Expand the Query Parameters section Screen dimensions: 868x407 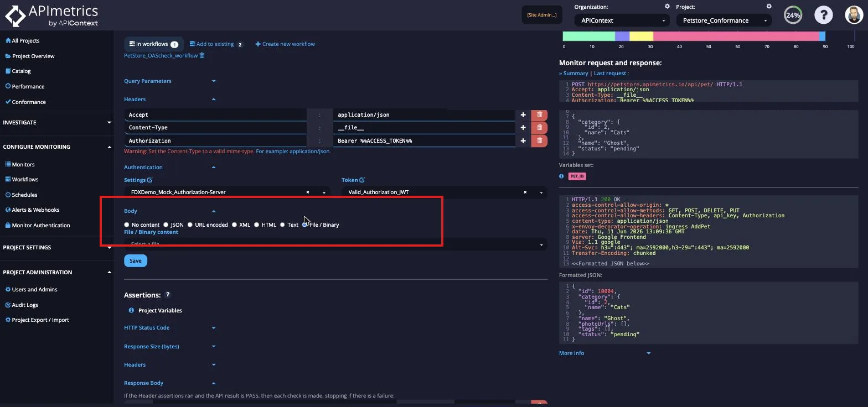170,81
